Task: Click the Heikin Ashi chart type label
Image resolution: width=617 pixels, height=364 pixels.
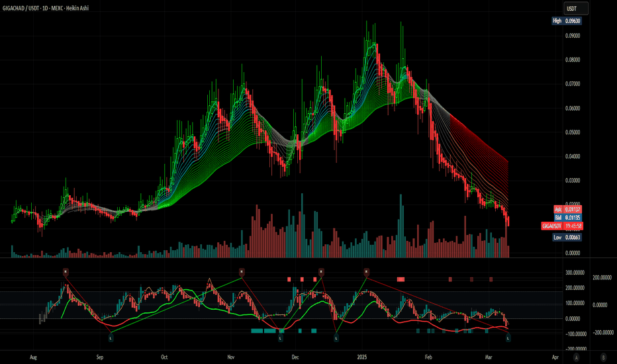Action: point(77,8)
